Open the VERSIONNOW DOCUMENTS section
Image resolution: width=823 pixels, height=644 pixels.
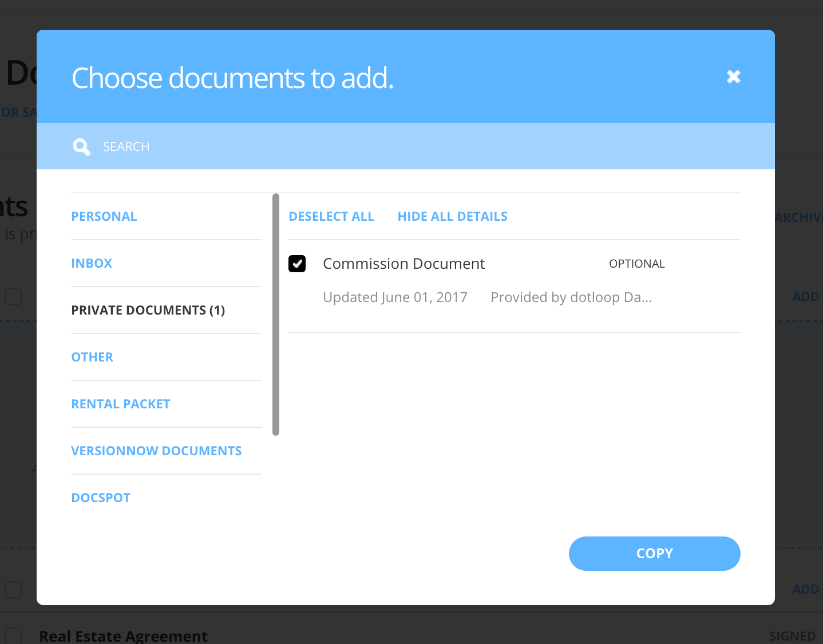(156, 451)
